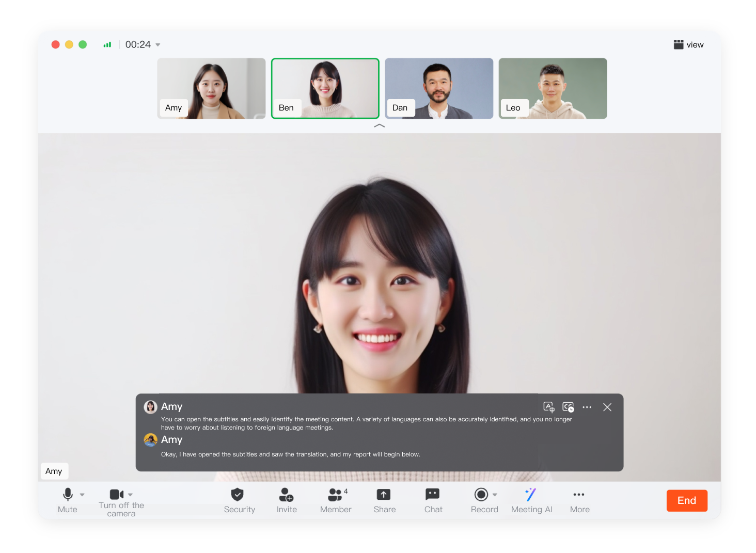
Task: Start recording with the Record button
Action: [481, 495]
